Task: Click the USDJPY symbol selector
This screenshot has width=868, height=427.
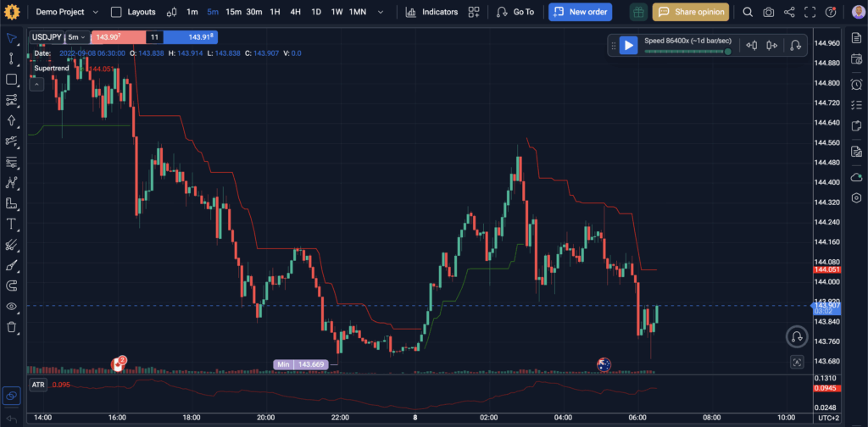Action: coord(47,37)
